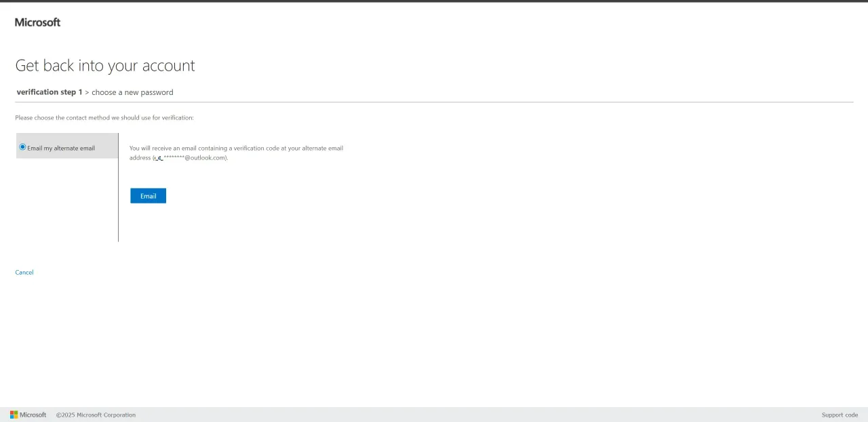This screenshot has height=422, width=868.
Task: Select 'Email my alternate email' radio button
Action: point(23,147)
